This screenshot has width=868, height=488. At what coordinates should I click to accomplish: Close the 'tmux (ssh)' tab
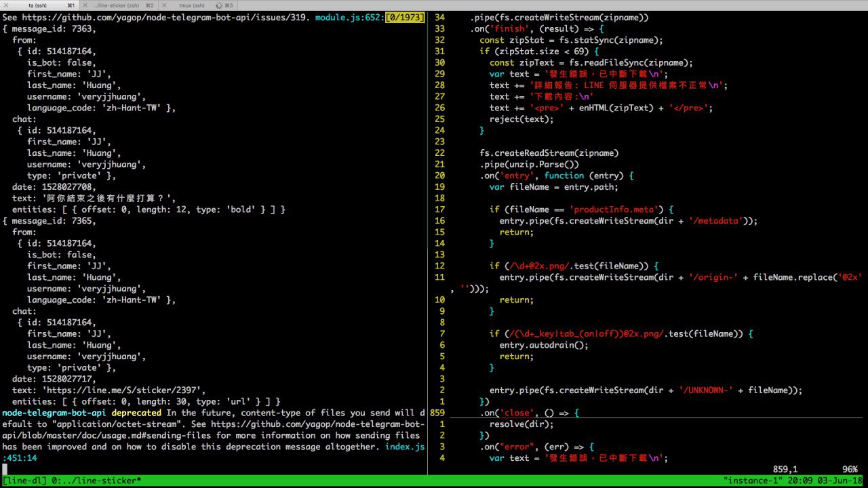point(165,5)
